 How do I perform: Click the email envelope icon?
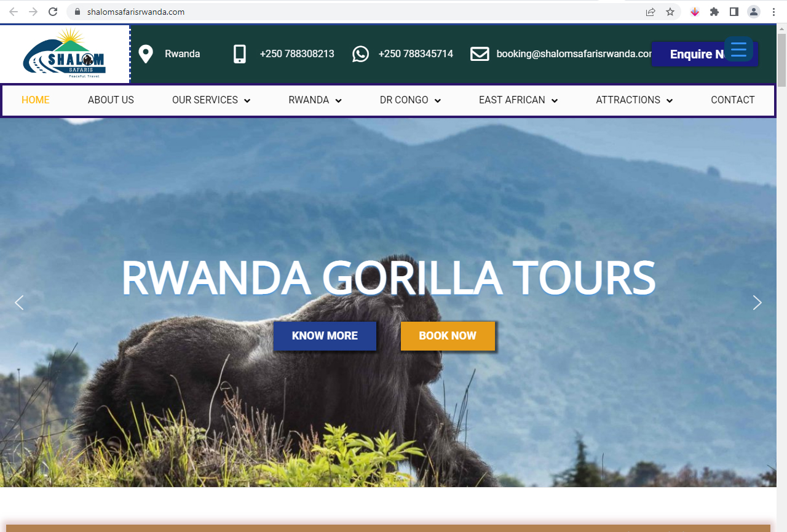click(x=480, y=54)
